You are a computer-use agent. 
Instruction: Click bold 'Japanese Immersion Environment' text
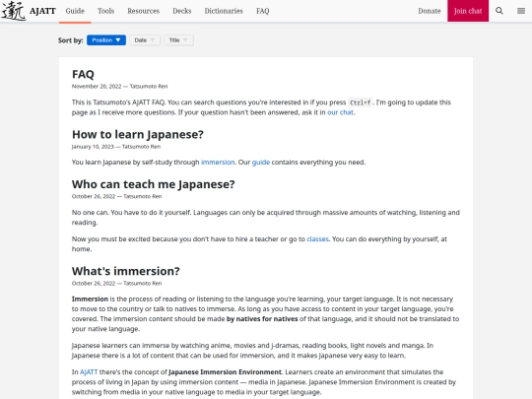tap(225, 371)
